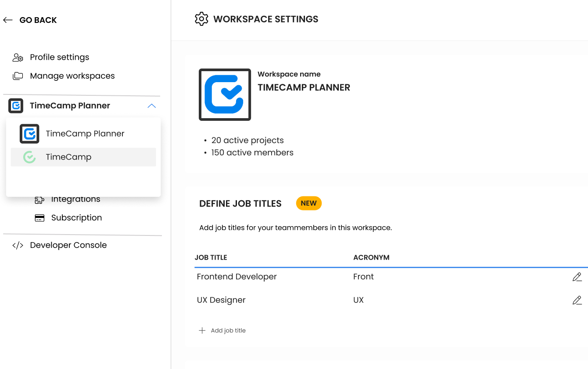Click the Developer Console code brackets icon

[18, 246]
